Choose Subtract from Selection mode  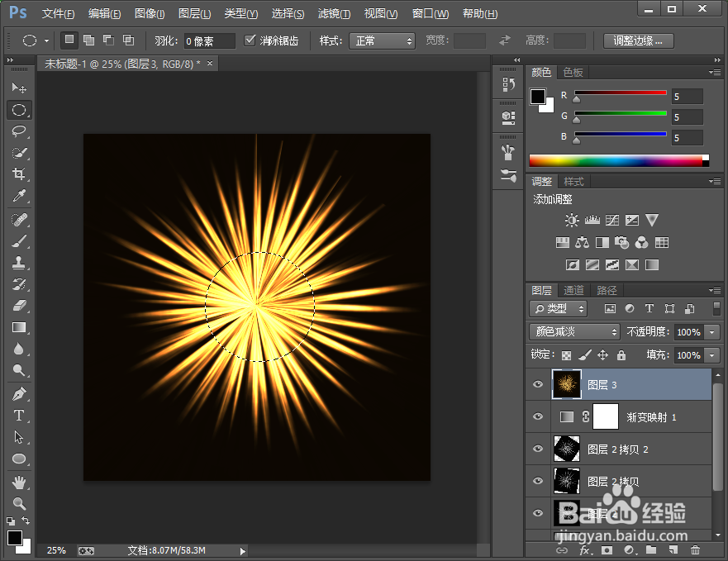point(108,40)
